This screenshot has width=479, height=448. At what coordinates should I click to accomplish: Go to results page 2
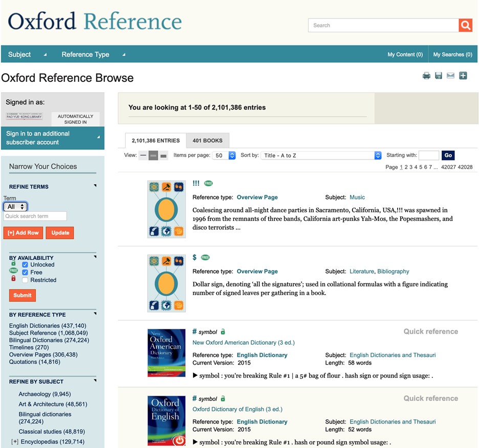(406, 167)
